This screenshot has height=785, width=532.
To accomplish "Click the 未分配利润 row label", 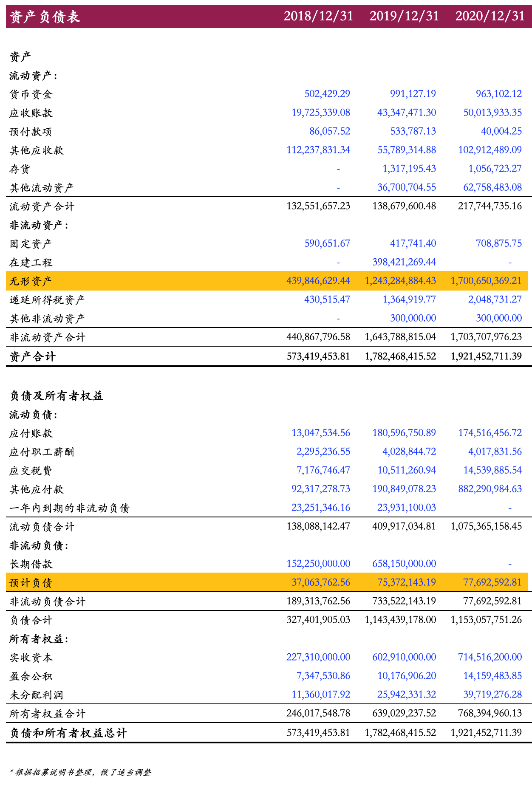I will (x=37, y=695).
